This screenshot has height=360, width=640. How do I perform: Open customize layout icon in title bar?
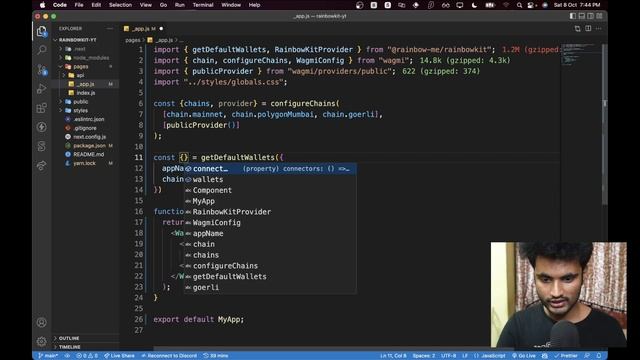600,16
